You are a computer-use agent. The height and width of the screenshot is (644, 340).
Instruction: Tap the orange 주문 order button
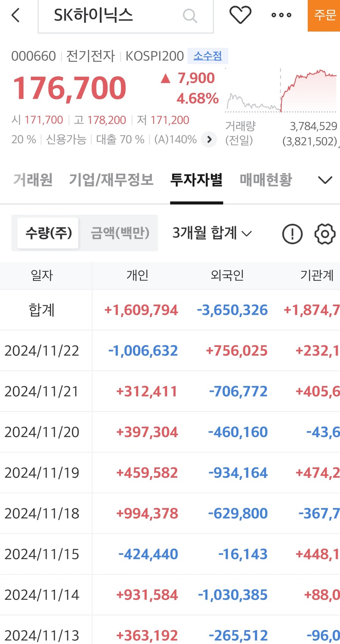click(324, 15)
